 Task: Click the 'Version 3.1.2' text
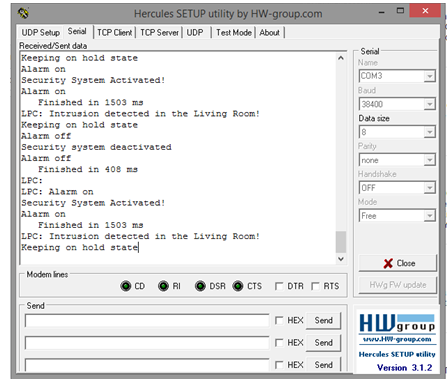[x=404, y=368]
